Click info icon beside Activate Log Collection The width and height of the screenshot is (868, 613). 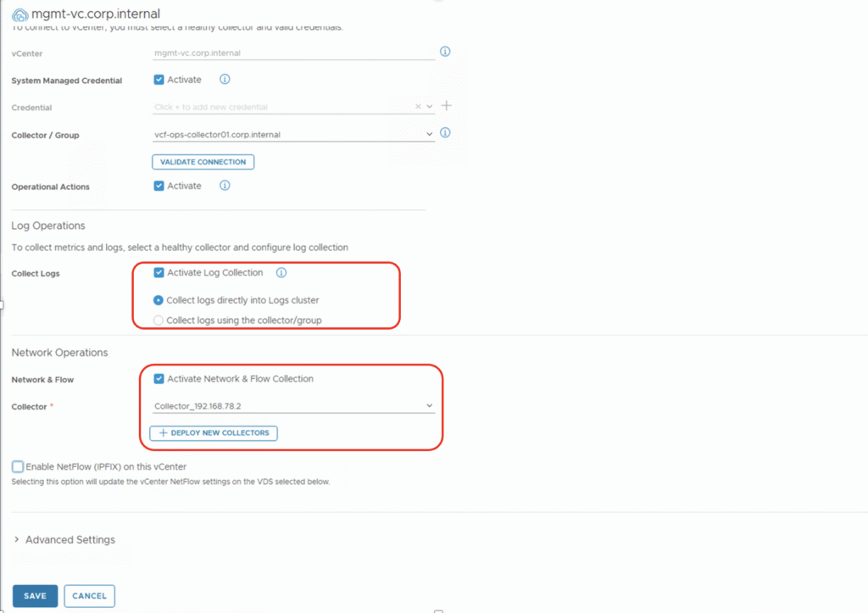[x=281, y=273]
